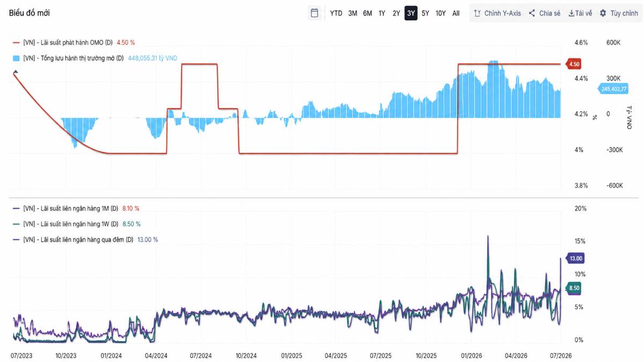Click the Biểu đồ mới chart title

click(30, 13)
